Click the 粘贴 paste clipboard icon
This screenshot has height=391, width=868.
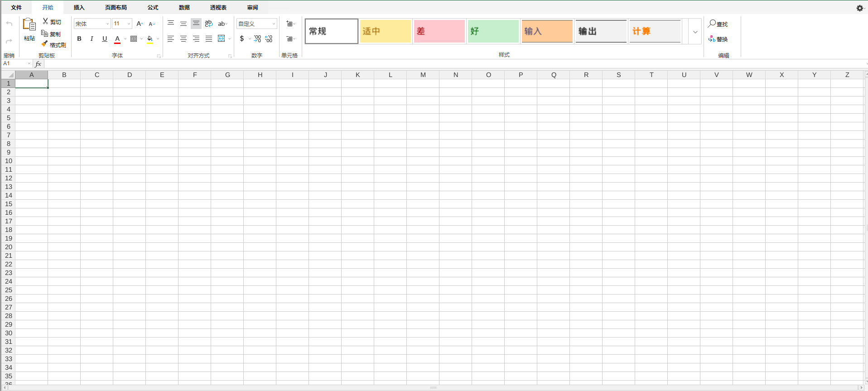click(29, 24)
